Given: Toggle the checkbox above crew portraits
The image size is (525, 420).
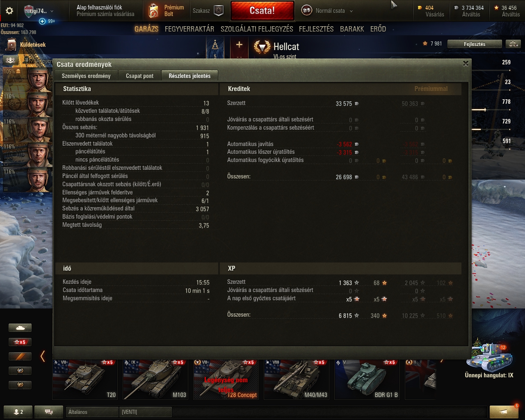Looking at the screenshot, I should click(x=32, y=61).
